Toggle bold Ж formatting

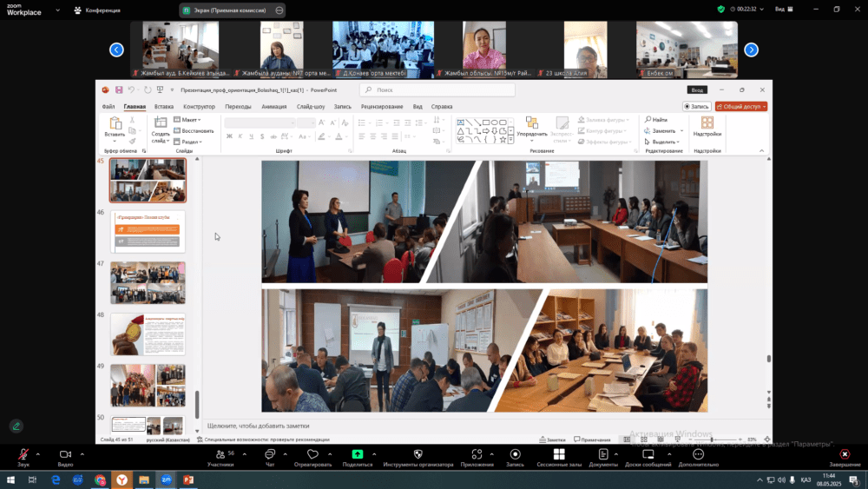point(229,136)
